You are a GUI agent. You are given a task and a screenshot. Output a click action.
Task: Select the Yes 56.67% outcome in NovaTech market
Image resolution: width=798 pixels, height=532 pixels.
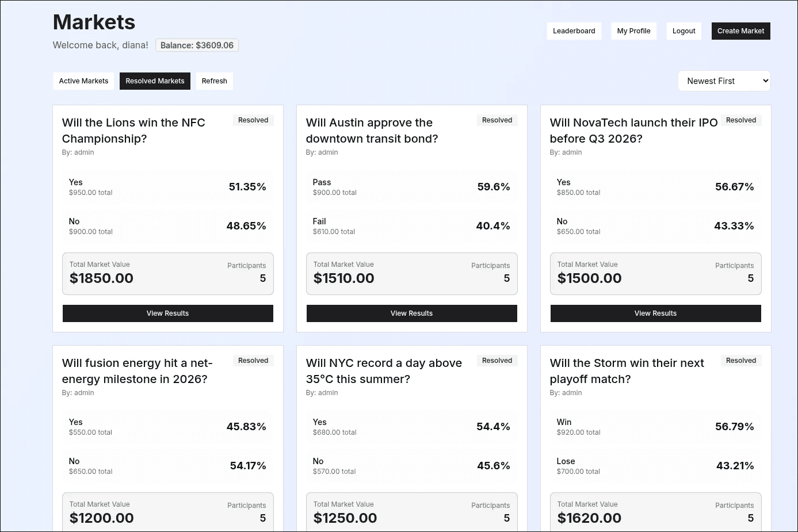[655, 187]
